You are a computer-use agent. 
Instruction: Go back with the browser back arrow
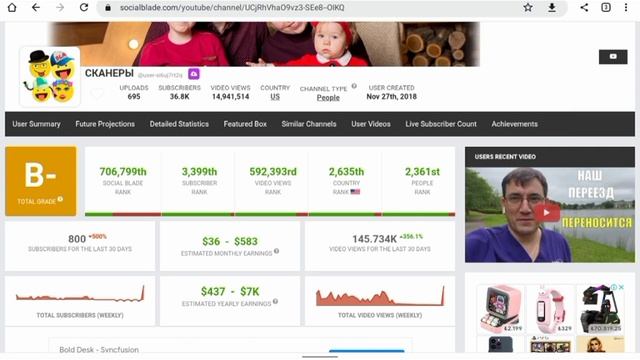tap(36, 7)
